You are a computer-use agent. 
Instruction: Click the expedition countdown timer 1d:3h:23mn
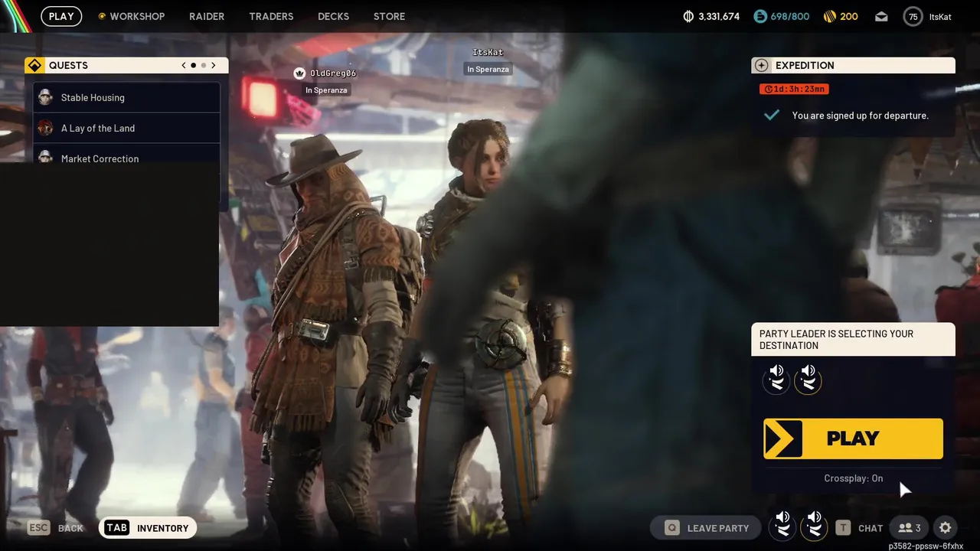[x=794, y=89]
